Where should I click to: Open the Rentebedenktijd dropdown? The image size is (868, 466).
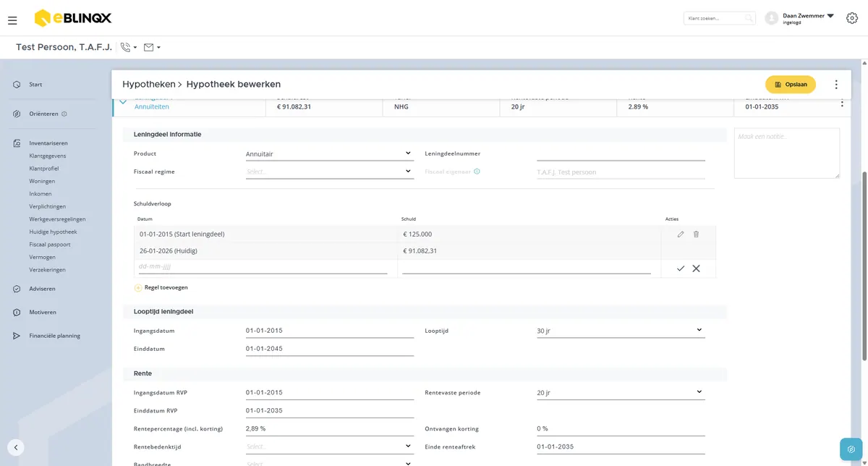[x=329, y=447]
